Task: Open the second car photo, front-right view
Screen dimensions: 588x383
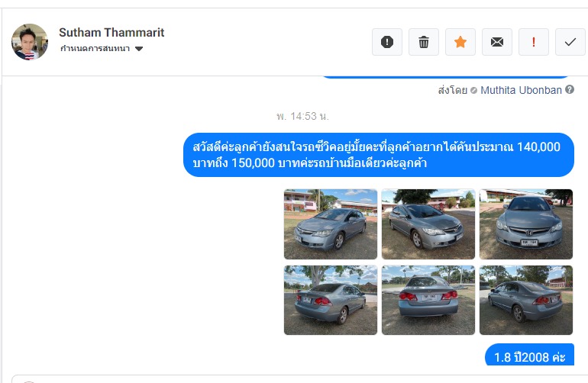Action: coord(428,224)
